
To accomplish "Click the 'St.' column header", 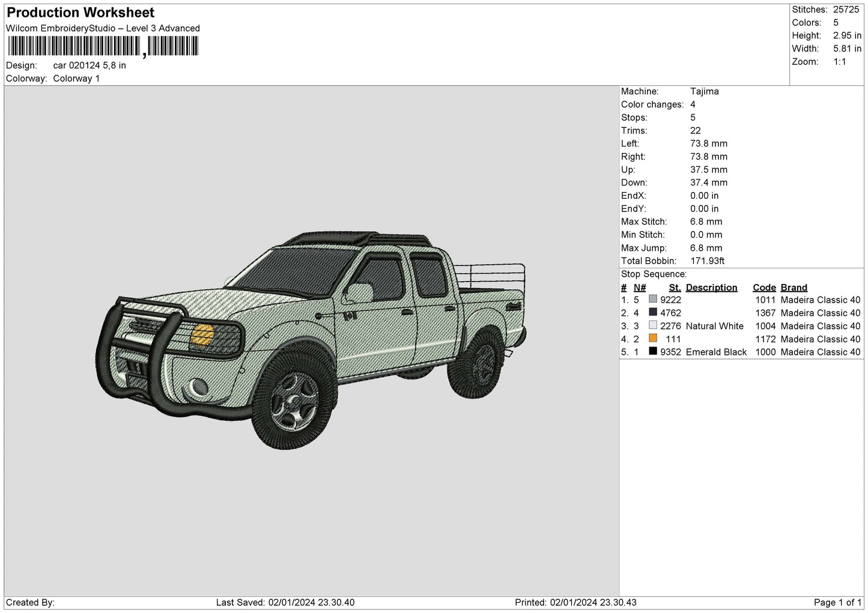I will pyautogui.click(x=675, y=288).
